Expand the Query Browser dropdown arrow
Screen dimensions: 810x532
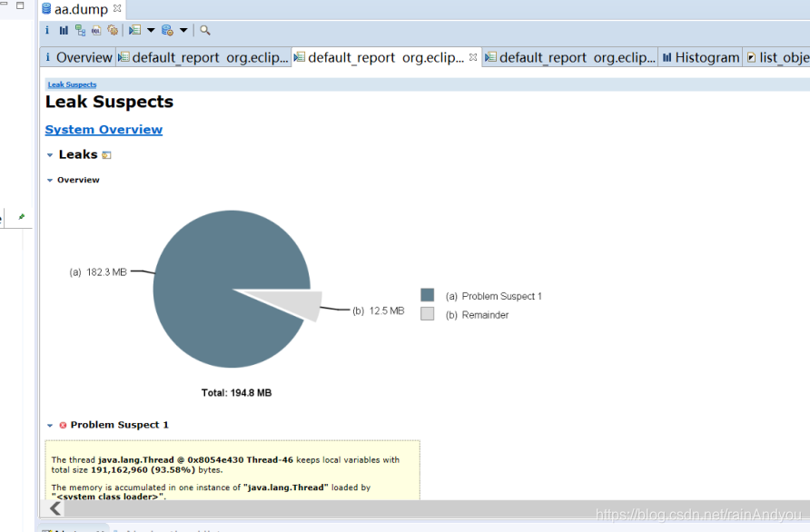pos(183,31)
